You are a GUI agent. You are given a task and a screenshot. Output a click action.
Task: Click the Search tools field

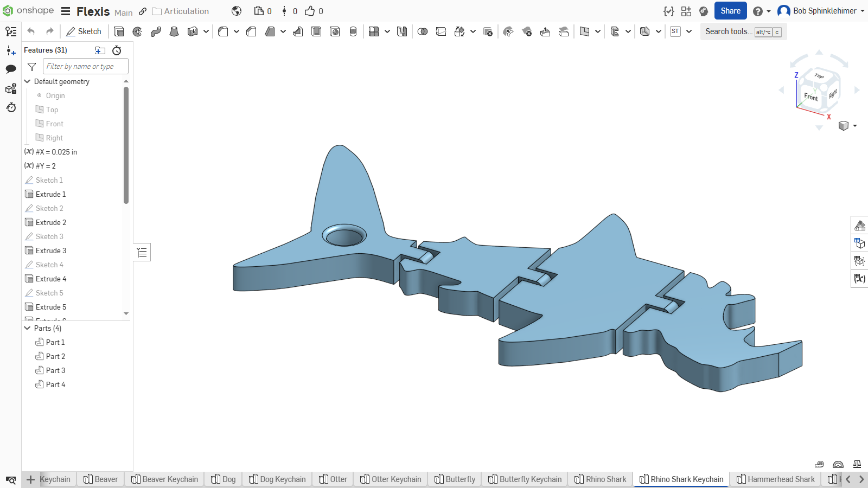coord(743,31)
